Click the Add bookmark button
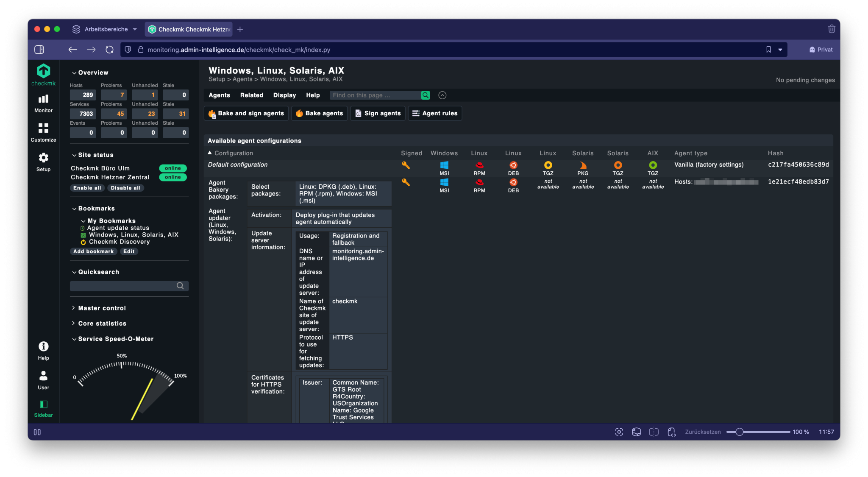Image resolution: width=868 pixels, height=477 pixels. pyautogui.click(x=93, y=251)
